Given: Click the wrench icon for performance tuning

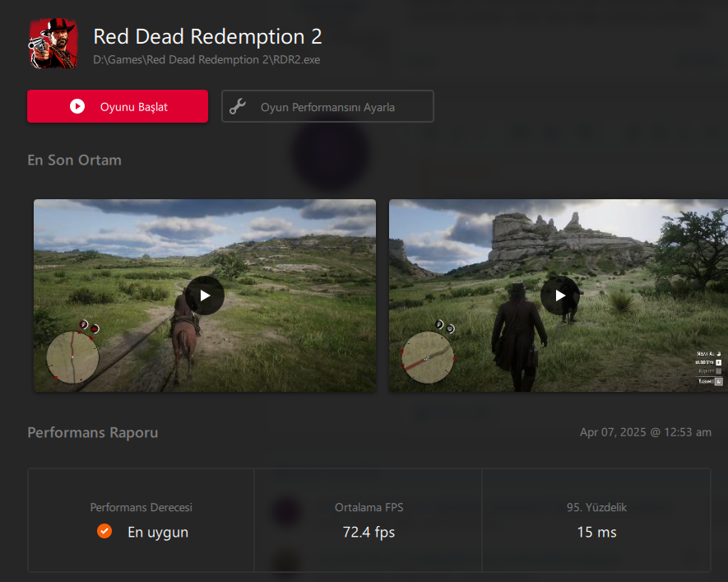Looking at the screenshot, I should pyautogui.click(x=238, y=106).
